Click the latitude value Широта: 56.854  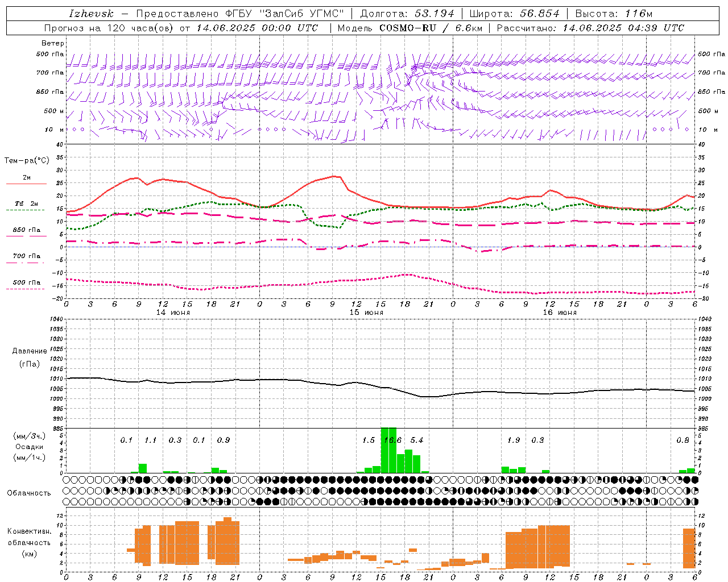[514, 14]
